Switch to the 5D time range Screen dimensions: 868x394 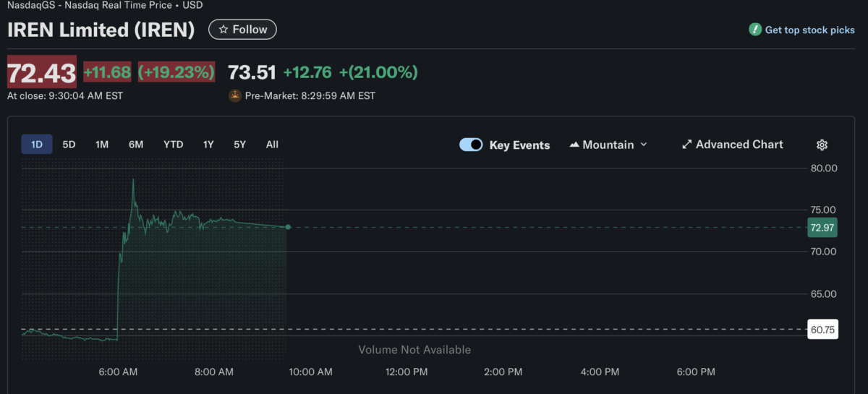(x=69, y=145)
